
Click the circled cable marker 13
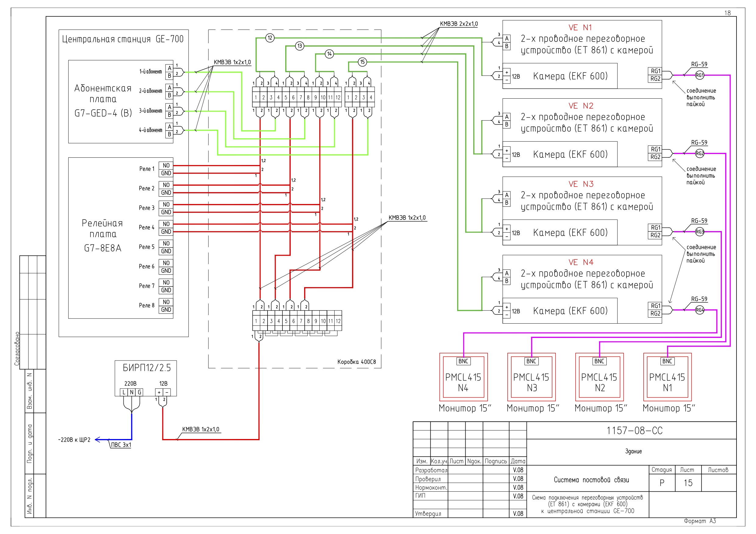point(299,46)
